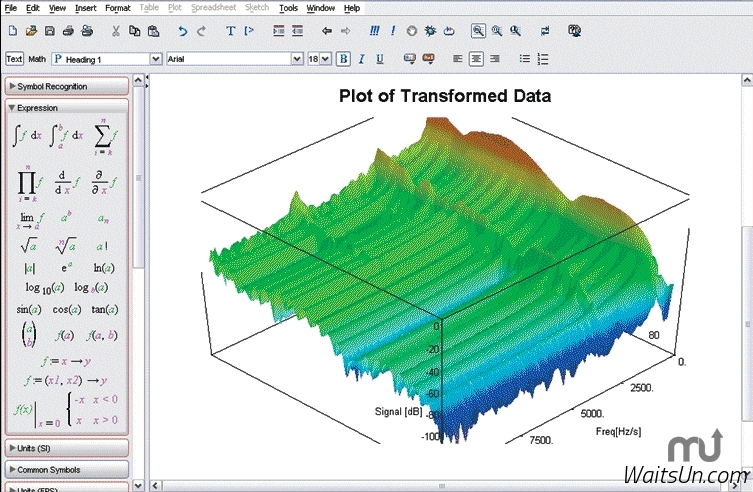Toggle Bold formatting
This screenshot has height=492, width=753.
(x=343, y=59)
